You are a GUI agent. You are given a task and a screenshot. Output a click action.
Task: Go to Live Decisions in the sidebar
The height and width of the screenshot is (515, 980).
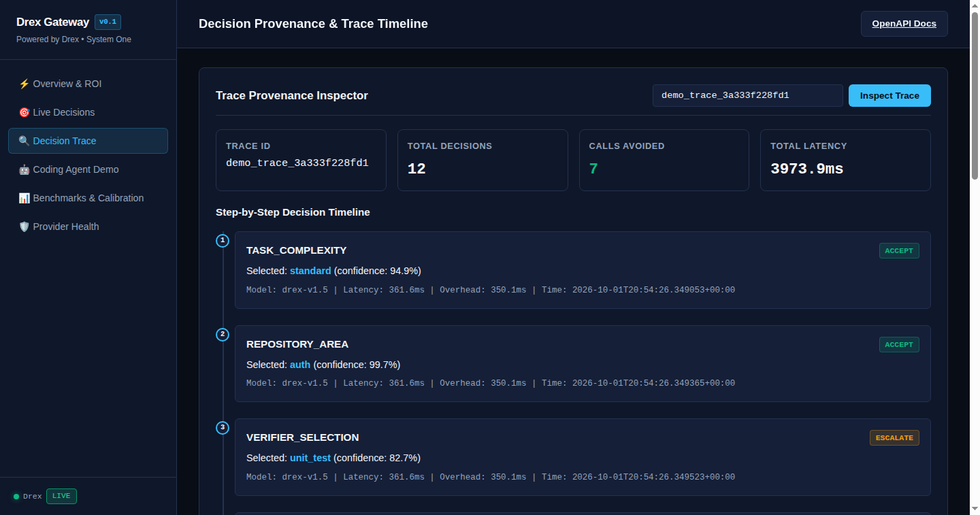88,112
